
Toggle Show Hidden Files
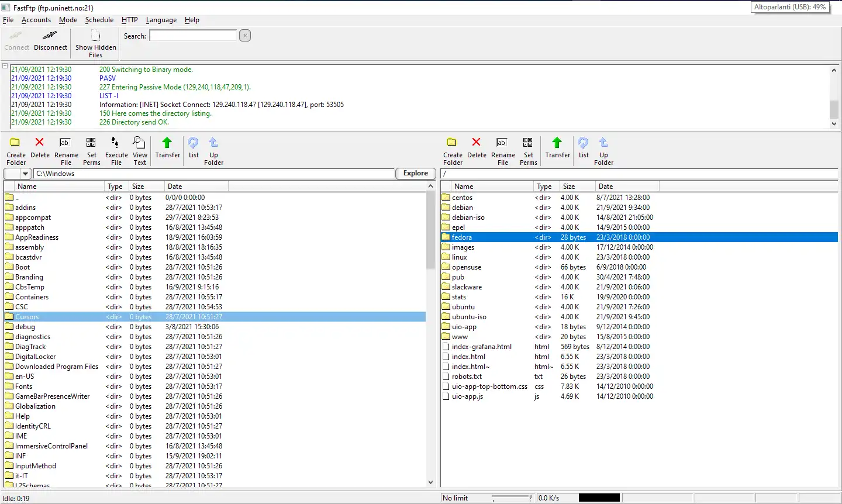(x=95, y=37)
